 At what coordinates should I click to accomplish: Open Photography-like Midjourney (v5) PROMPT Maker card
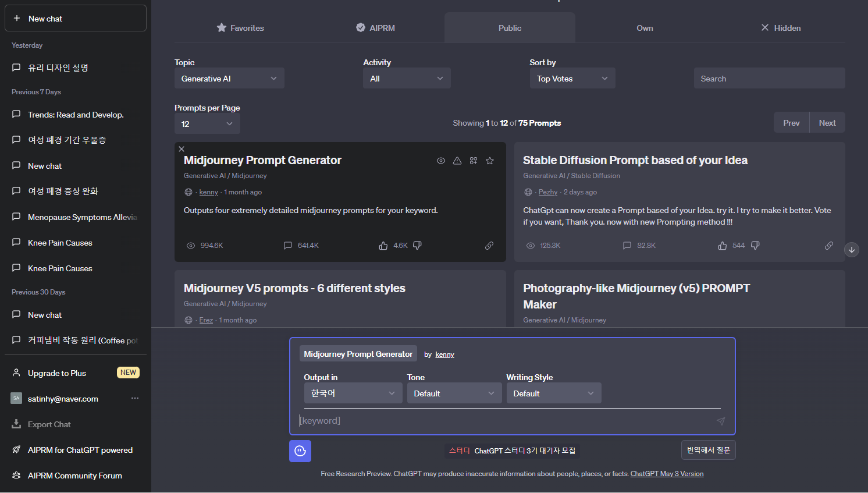(636, 296)
